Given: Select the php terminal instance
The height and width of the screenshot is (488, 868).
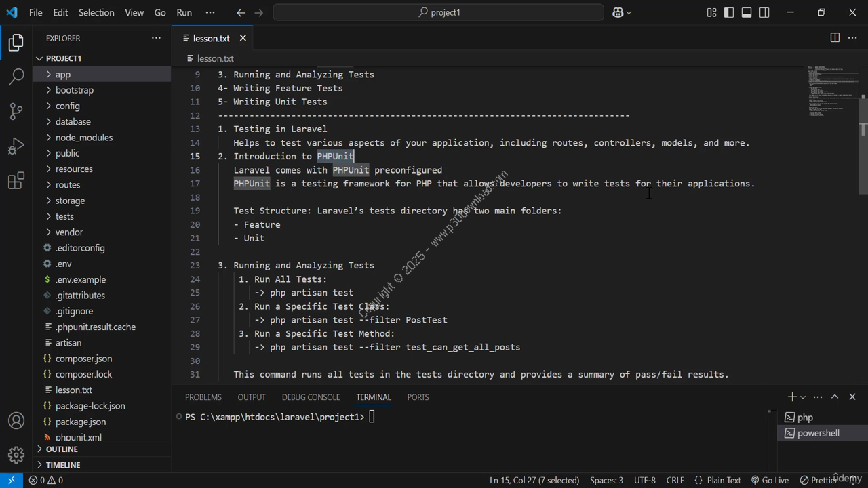Looking at the screenshot, I should pos(823,418).
